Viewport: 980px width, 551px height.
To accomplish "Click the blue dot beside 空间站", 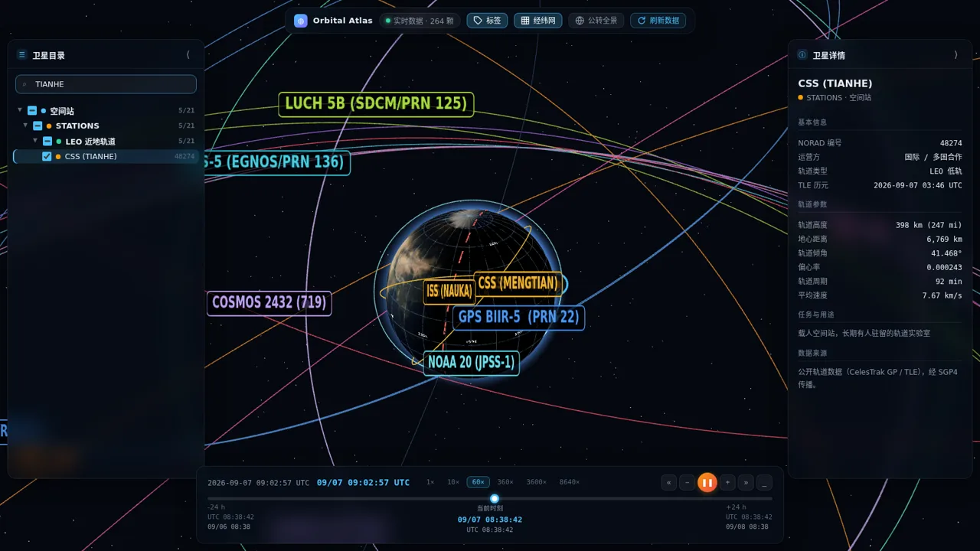I will click(x=44, y=111).
